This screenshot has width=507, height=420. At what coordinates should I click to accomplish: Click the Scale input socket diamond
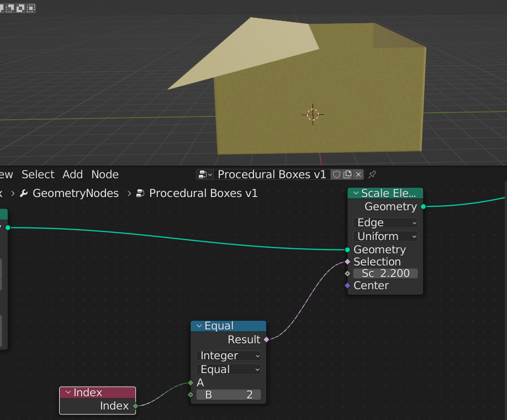pos(347,274)
